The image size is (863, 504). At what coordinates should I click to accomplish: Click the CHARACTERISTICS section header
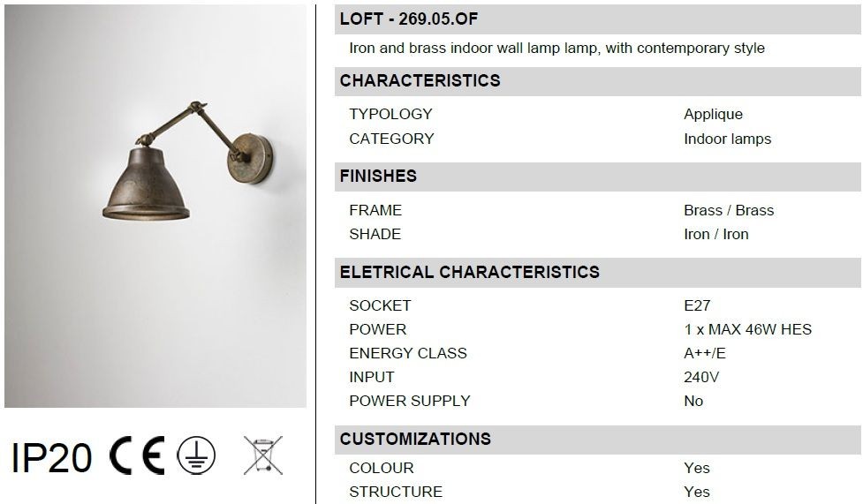click(x=597, y=81)
